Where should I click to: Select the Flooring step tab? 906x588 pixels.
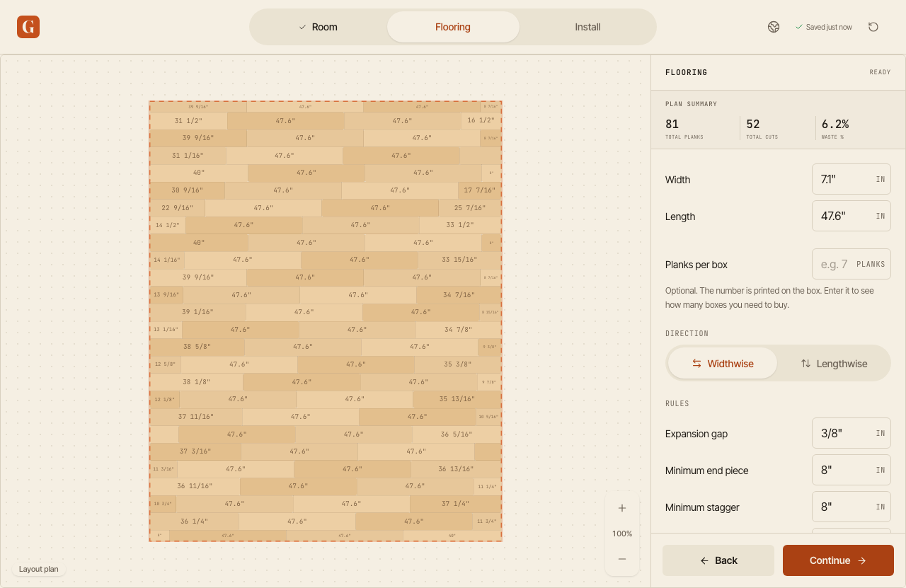tap(453, 27)
